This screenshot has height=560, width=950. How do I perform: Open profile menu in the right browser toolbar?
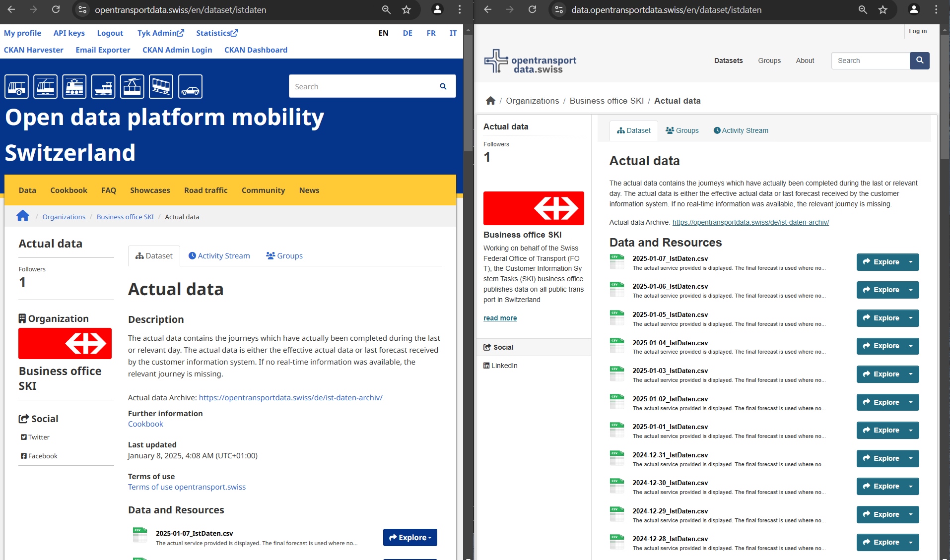913,9
